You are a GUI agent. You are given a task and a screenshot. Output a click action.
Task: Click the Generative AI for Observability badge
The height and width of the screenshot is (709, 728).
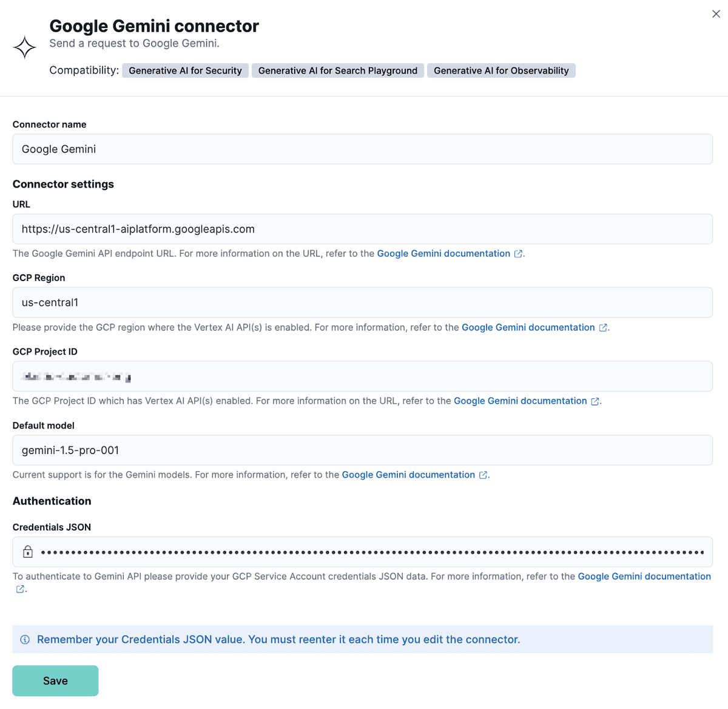click(501, 70)
